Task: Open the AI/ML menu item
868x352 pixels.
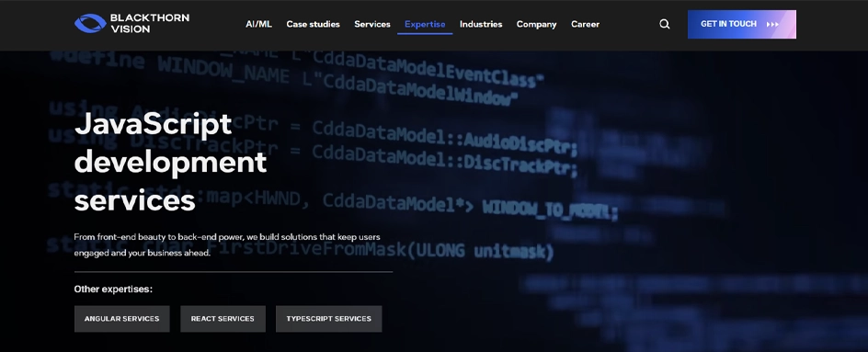Action: [x=258, y=24]
